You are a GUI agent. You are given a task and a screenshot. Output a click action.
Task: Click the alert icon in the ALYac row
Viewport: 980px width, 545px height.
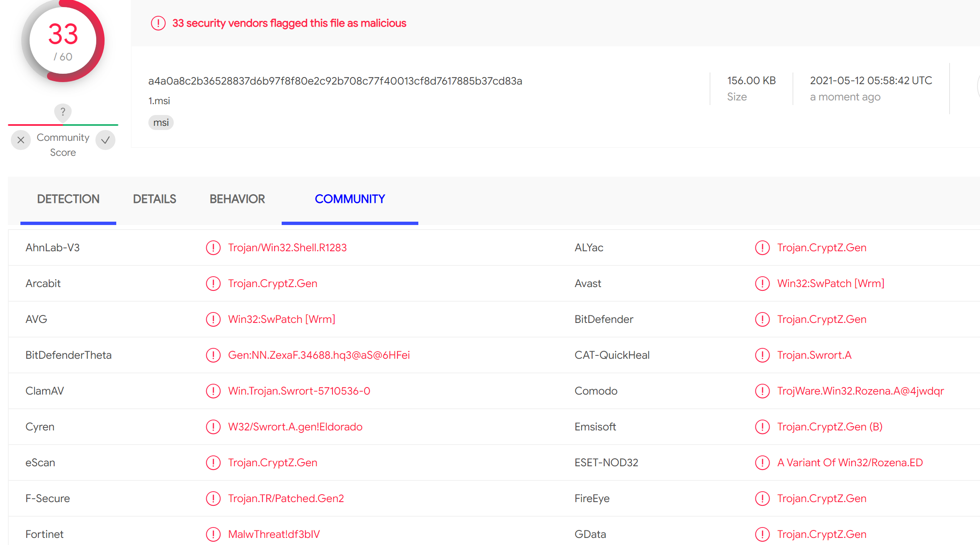pos(762,247)
